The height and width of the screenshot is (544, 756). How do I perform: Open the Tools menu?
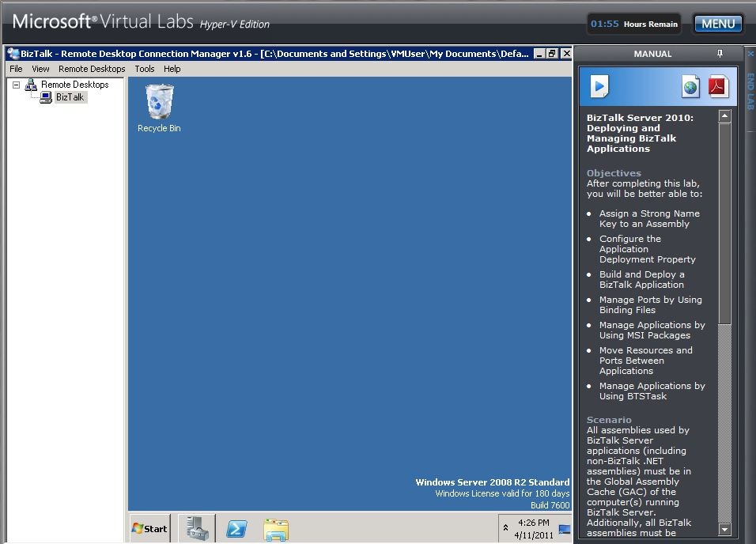[144, 69]
